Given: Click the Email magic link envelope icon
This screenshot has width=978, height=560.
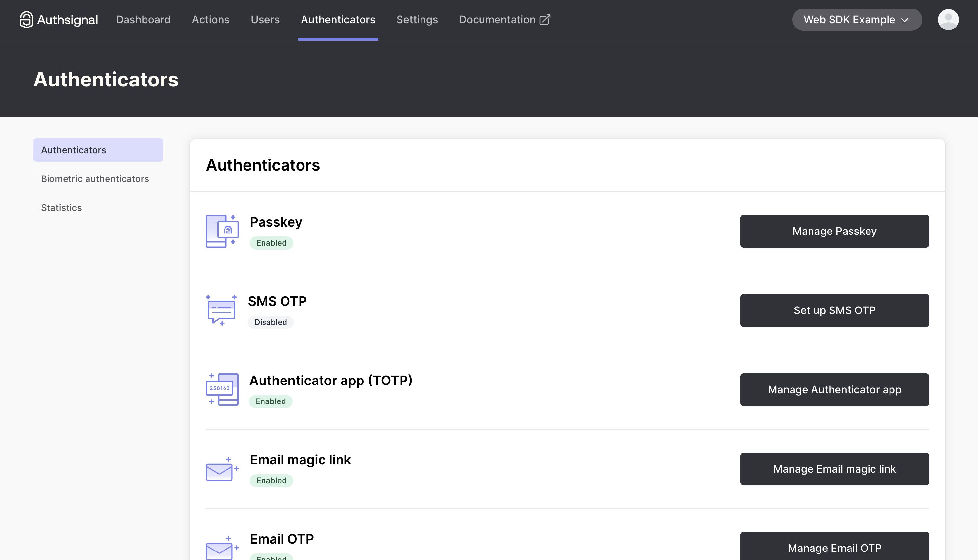Looking at the screenshot, I should click(x=223, y=469).
